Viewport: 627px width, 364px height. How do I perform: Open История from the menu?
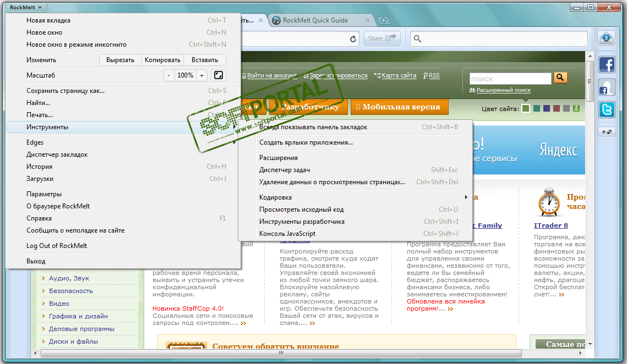(124, 167)
